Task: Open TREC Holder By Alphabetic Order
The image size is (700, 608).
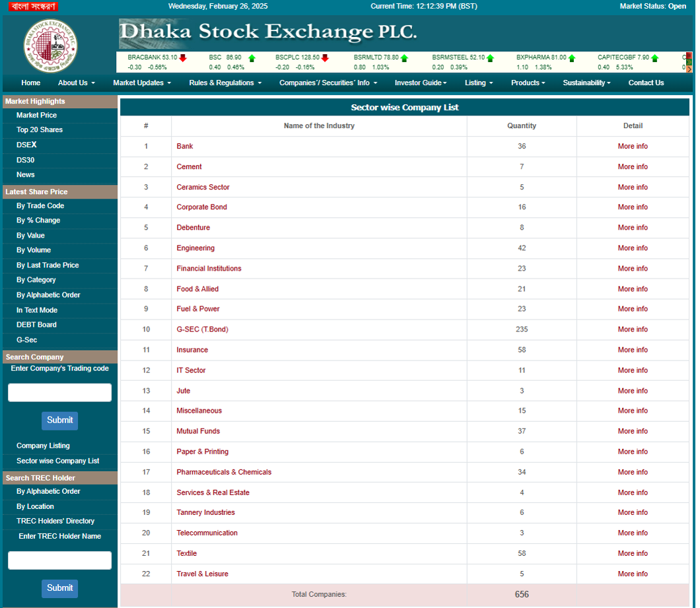Action: (x=48, y=492)
